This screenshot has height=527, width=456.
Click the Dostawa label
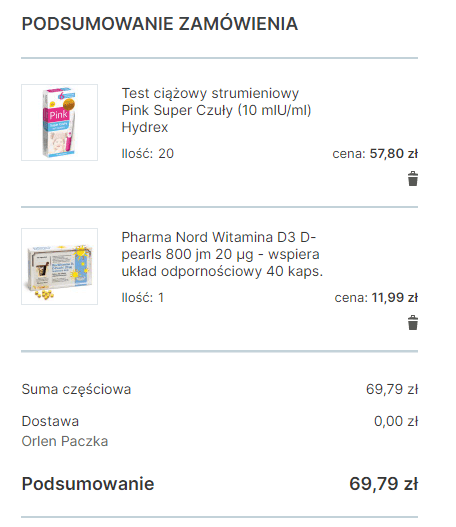(50, 421)
